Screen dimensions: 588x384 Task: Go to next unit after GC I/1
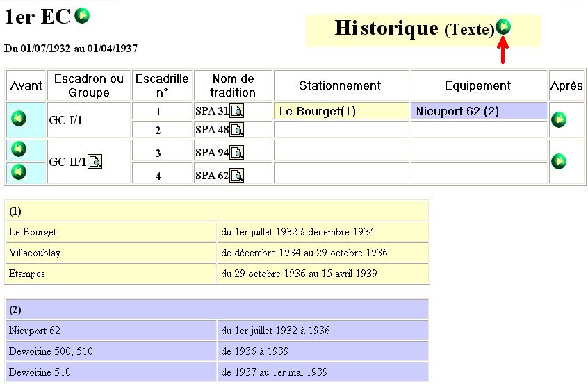[559, 120]
